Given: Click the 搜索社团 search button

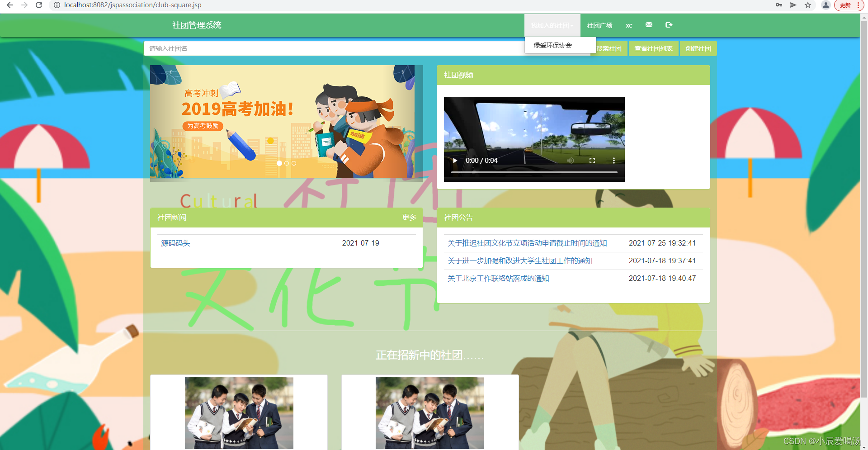Looking at the screenshot, I should 609,48.
